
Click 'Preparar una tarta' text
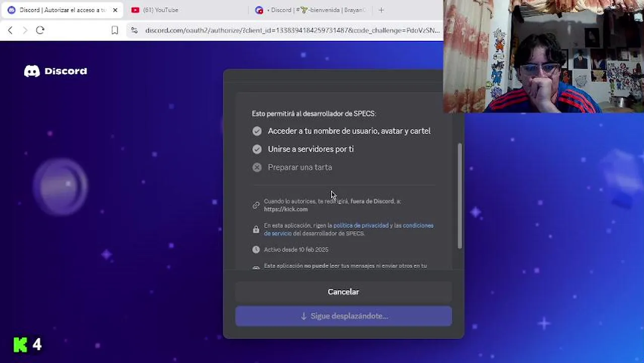pyautogui.click(x=300, y=167)
